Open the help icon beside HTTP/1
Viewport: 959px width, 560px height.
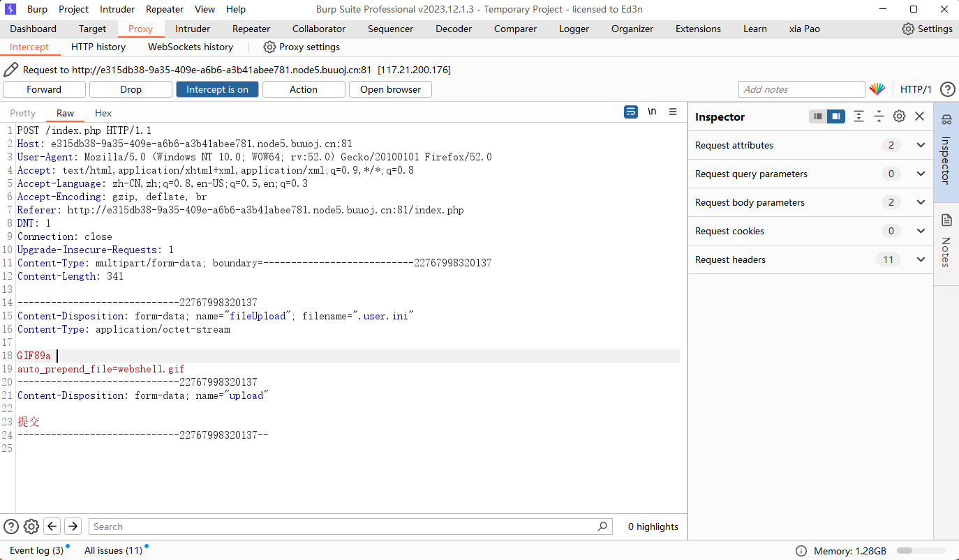[x=947, y=89]
